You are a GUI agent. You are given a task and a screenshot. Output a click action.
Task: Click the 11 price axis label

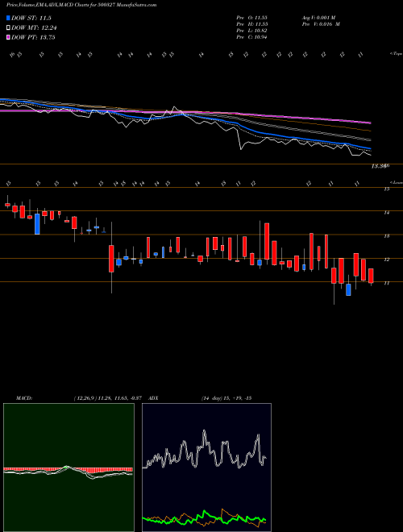tap(386, 283)
